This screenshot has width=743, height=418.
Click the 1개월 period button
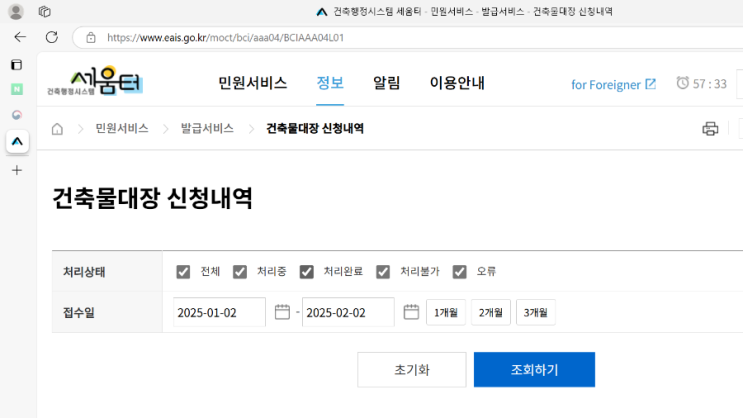(446, 312)
